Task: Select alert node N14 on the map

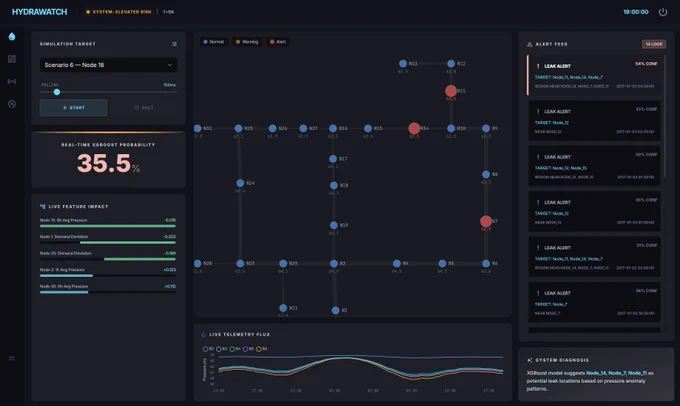Action: pyautogui.click(x=414, y=128)
